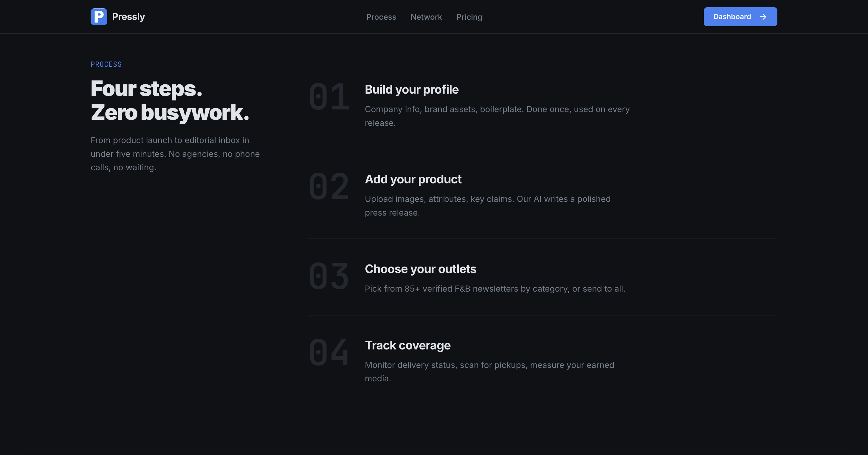This screenshot has height=455, width=868.
Task: Open the Process page from the navigation
Action: point(381,17)
